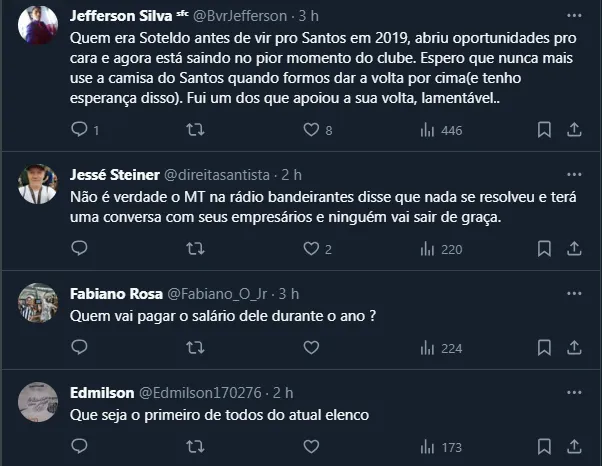Click Edmilson's profile avatar

point(38,398)
